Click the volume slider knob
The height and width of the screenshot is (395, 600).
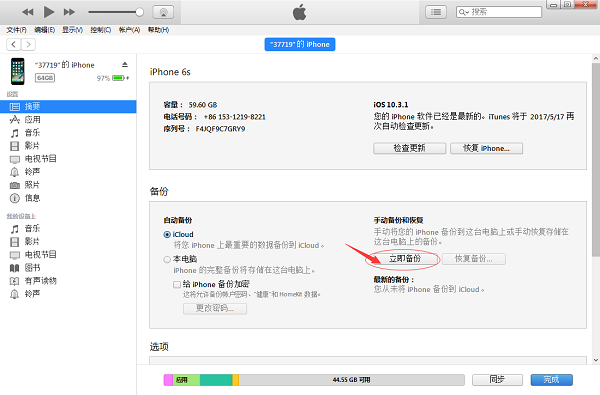[x=140, y=12]
